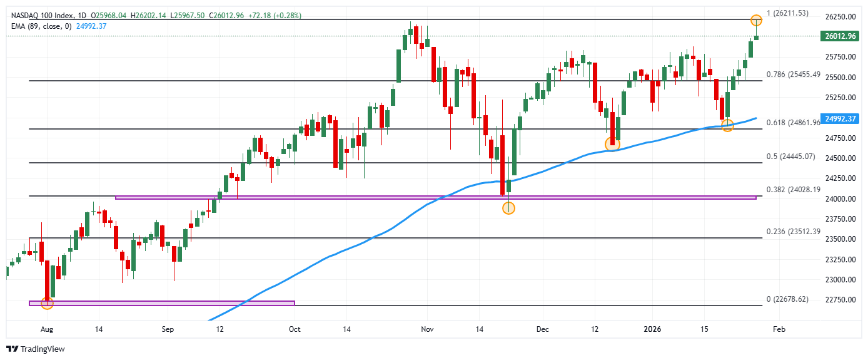Click the 0.5 (24445.07) Fibonacci label
This screenshot has width=868, height=360.
pos(790,156)
